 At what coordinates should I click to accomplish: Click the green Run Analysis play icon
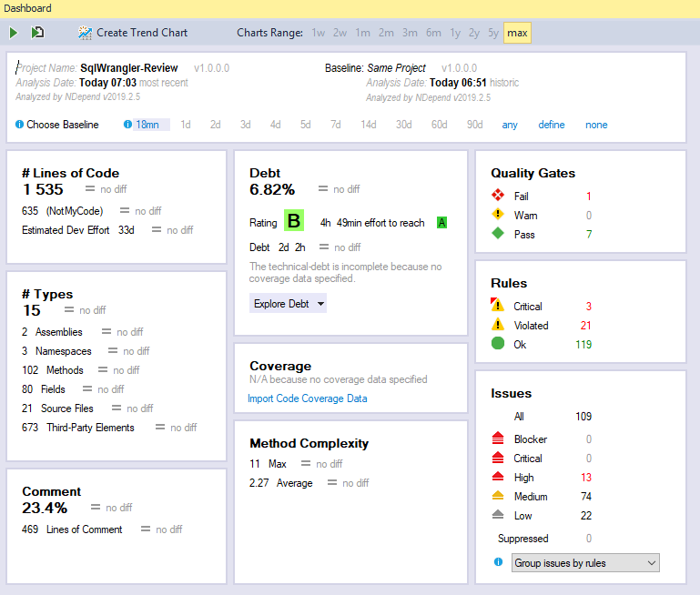coord(14,33)
